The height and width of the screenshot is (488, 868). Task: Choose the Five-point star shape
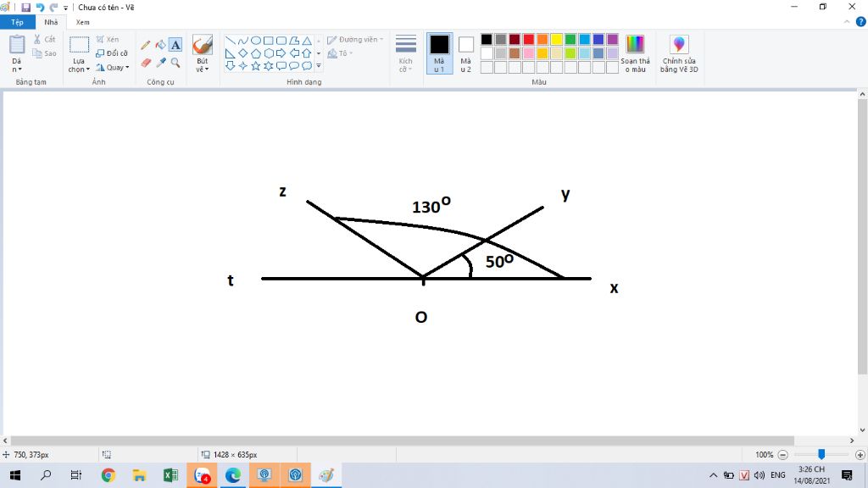coord(256,66)
